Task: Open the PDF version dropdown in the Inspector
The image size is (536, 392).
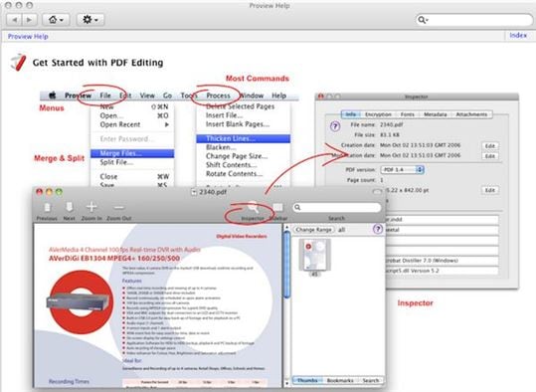Action: coord(403,170)
